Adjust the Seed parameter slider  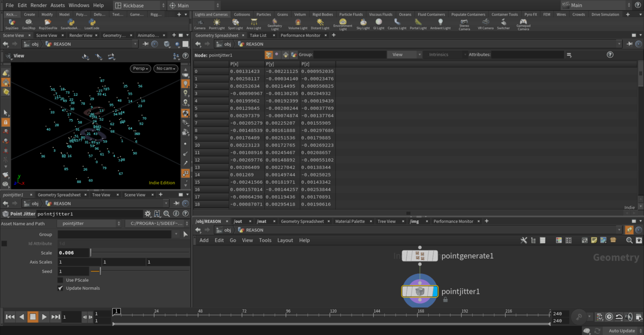pyautogui.click(x=140, y=271)
